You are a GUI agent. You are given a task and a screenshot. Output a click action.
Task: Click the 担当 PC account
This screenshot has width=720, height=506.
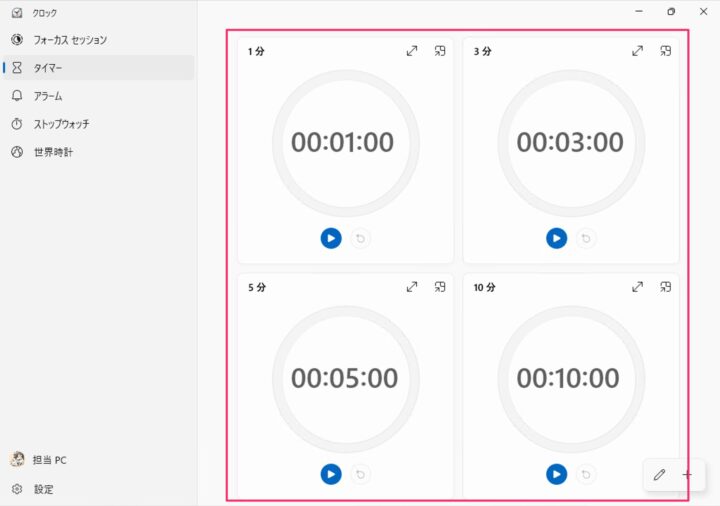click(48, 460)
